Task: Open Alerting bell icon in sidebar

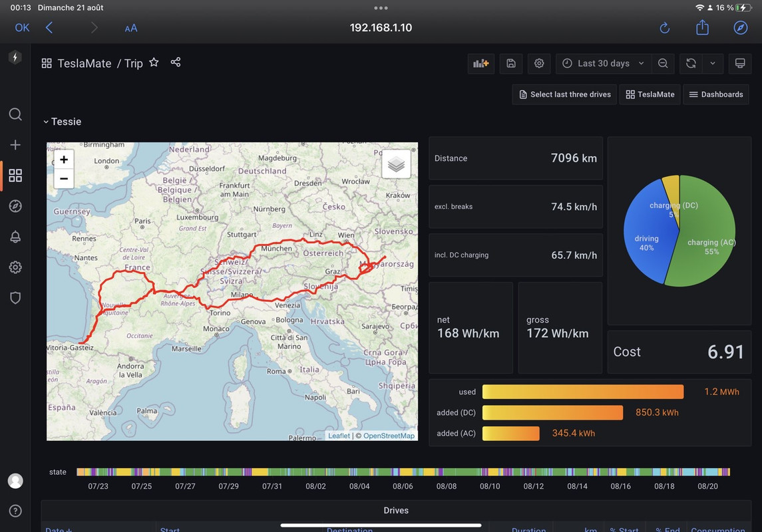Action: tap(15, 236)
